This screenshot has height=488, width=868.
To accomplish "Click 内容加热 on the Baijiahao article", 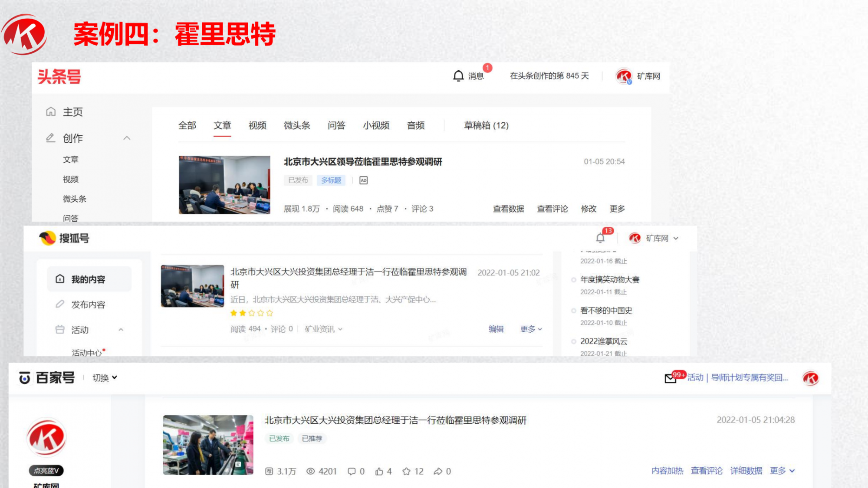I will tap(667, 471).
